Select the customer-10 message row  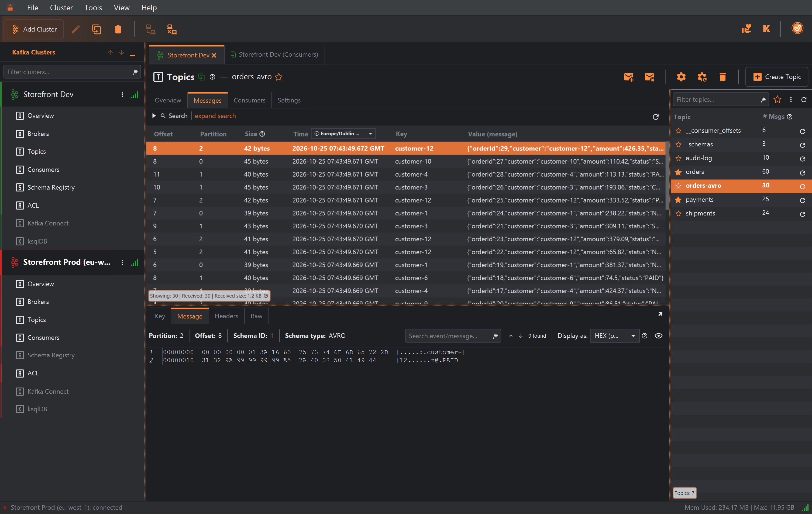(x=406, y=162)
